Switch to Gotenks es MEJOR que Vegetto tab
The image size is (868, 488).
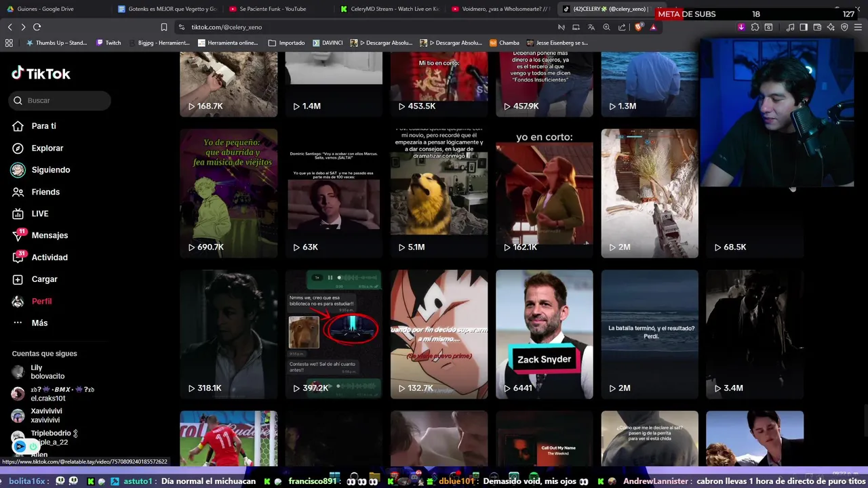click(167, 9)
